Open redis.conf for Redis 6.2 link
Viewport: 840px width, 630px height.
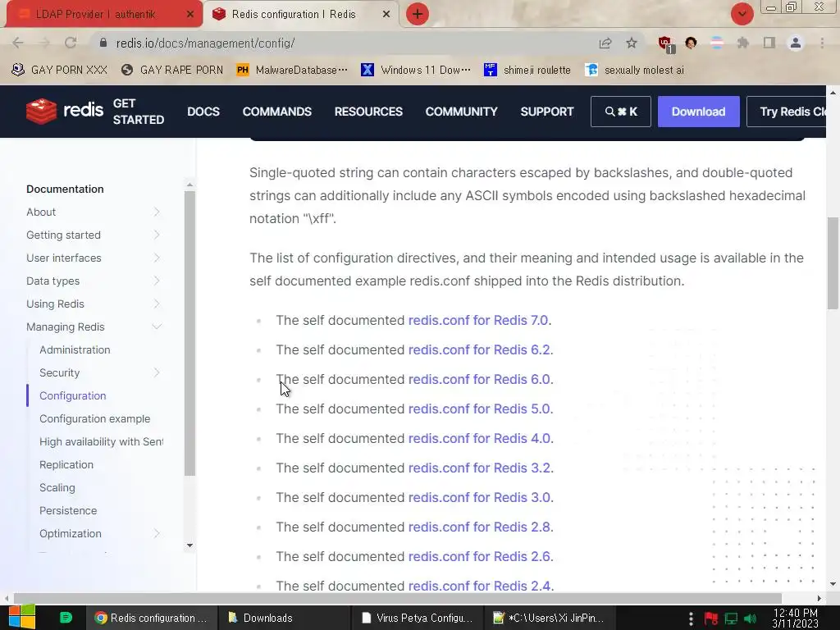(x=479, y=349)
